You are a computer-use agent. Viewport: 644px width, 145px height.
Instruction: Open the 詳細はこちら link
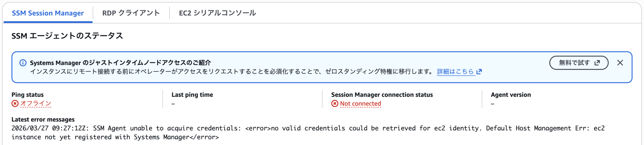(455, 72)
